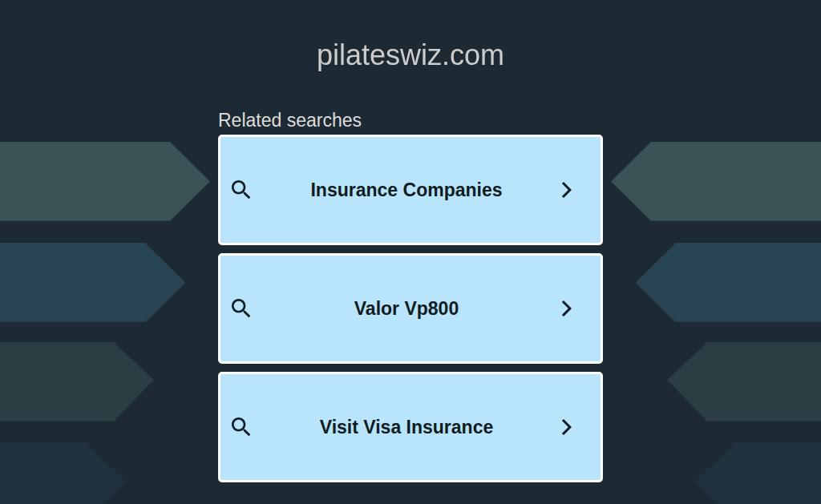The height and width of the screenshot is (504, 821).
Task: Click the top-left gray-teal background arrow shape
Action: (96, 181)
